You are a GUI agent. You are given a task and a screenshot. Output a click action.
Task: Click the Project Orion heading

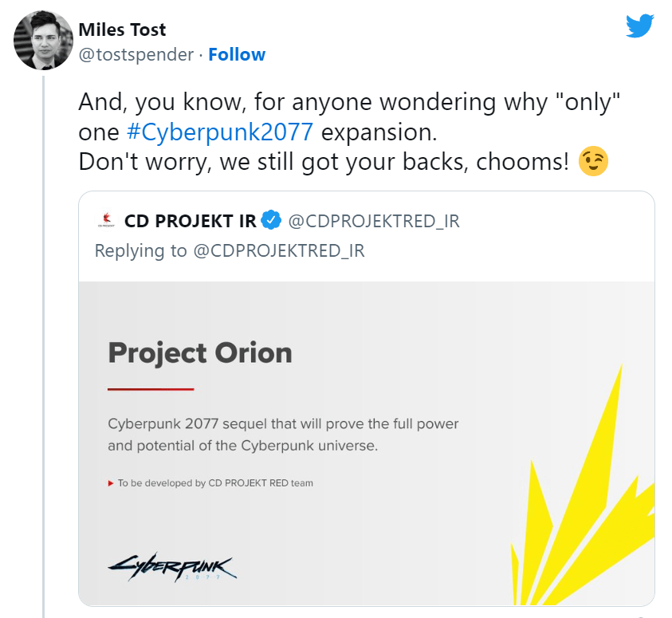click(x=200, y=352)
